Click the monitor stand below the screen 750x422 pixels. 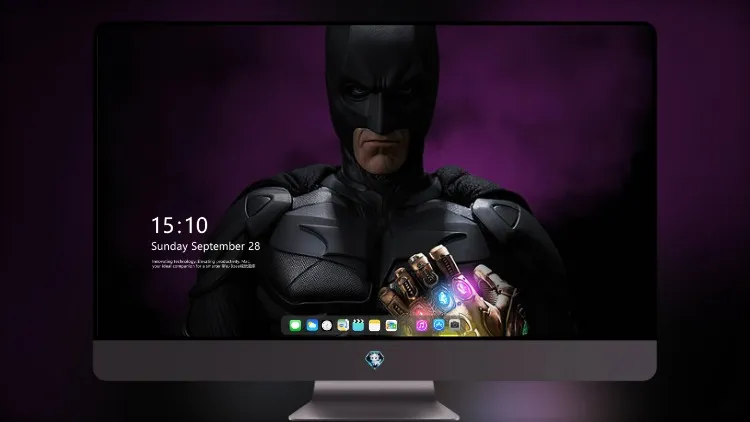coord(374,401)
